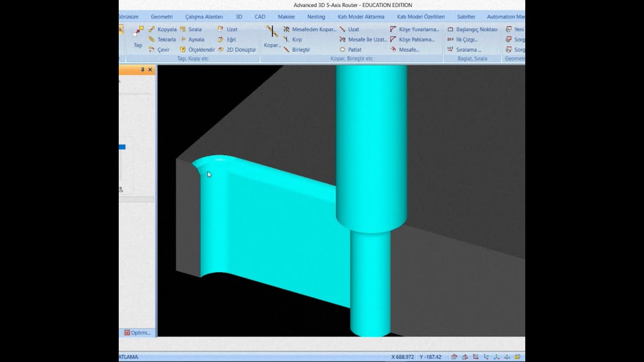The height and width of the screenshot is (362, 644).
Task: Open the Katı Model Aktarma tab
Action: 361,17
